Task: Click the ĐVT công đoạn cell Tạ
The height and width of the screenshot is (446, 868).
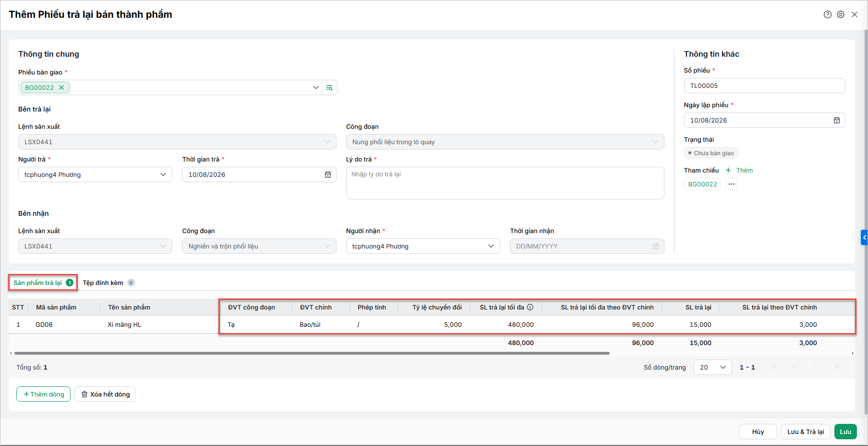Action: [x=231, y=324]
